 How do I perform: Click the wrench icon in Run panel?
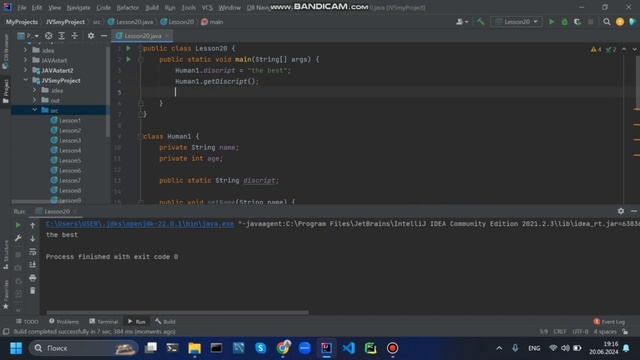pos(18,238)
